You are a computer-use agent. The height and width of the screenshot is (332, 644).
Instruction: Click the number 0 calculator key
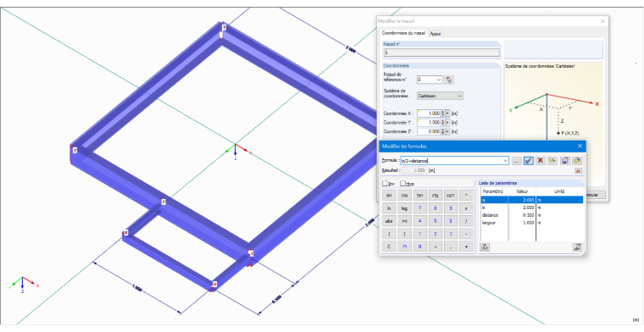click(419, 246)
